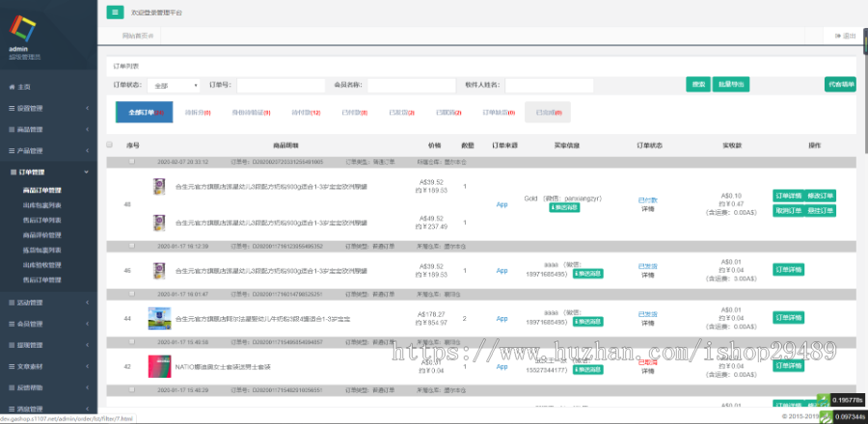Click the icon beside 反馈帮助 in sidebar
The width and height of the screenshot is (868, 424).
pos(13,387)
